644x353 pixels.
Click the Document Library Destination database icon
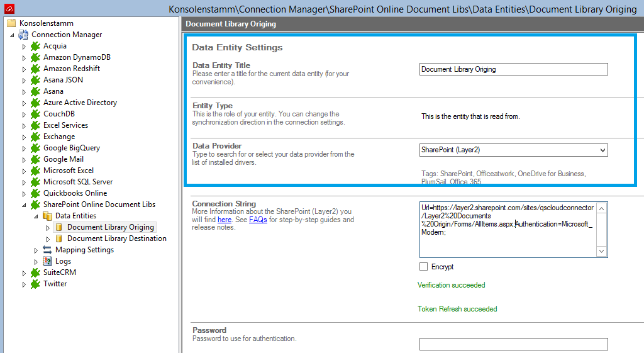59,238
